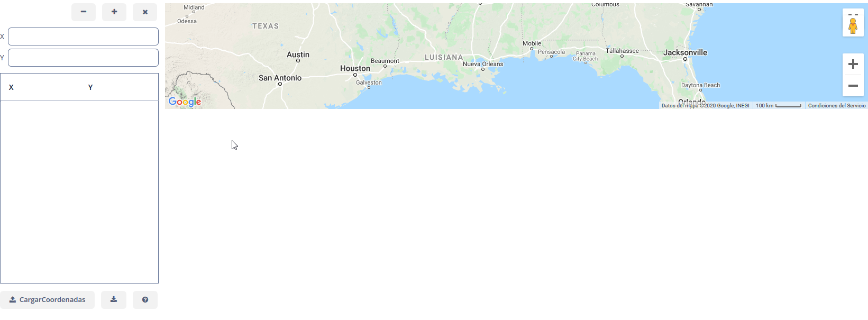Click the Jacksonville city marker on map

click(685, 59)
